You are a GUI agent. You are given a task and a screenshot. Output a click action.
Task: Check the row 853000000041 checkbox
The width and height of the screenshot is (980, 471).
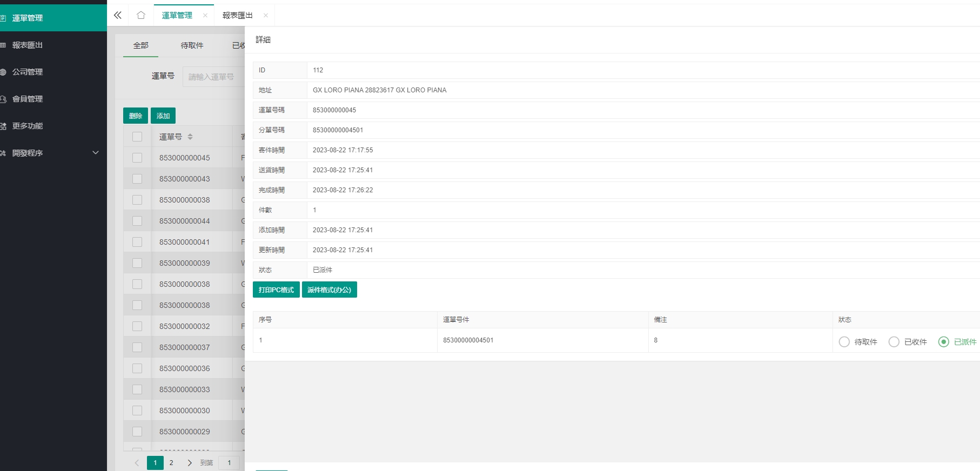137,242
